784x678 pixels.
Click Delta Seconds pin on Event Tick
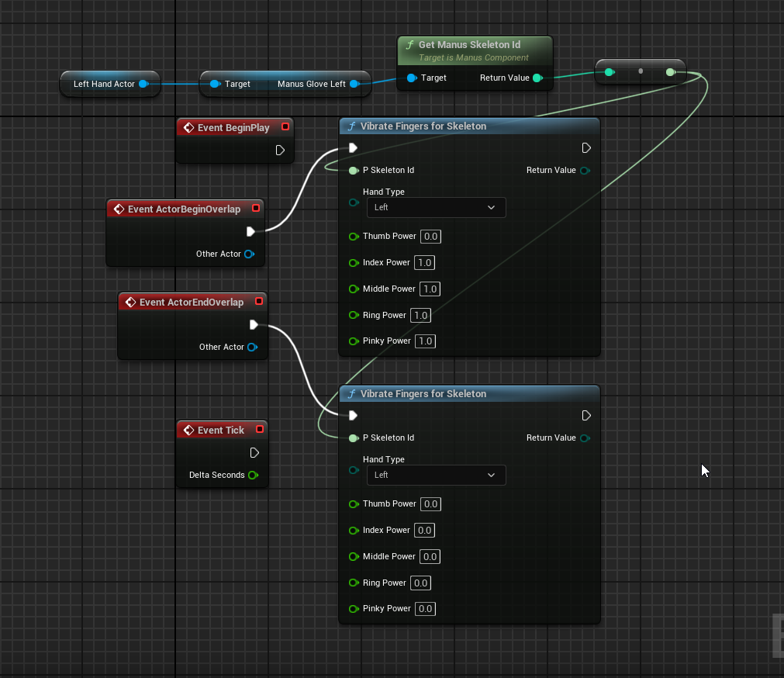tap(253, 475)
